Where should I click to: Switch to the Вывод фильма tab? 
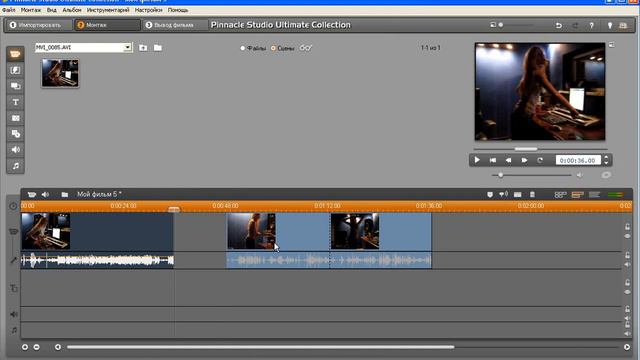(x=174, y=25)
